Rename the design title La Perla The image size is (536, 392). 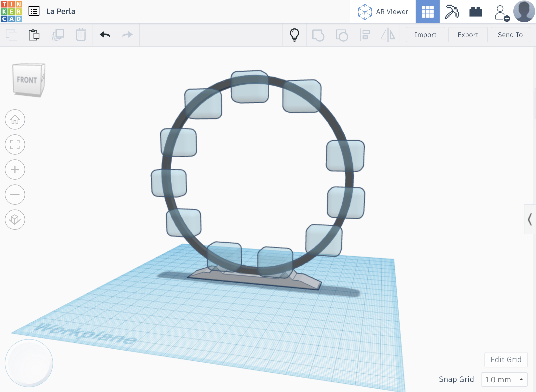(61, 11)
